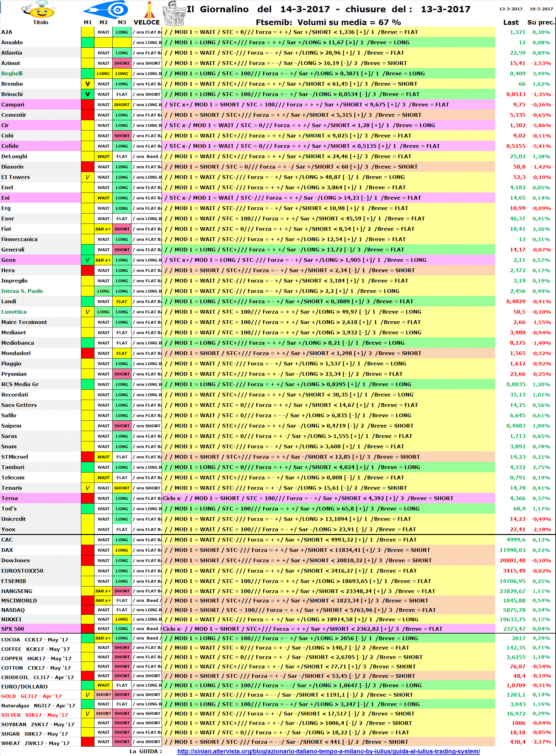The image size is (556, 756).
Task: Click the 'ora SHORT' VELOCE cell for Saipem
Action: [x=147, y=426]
